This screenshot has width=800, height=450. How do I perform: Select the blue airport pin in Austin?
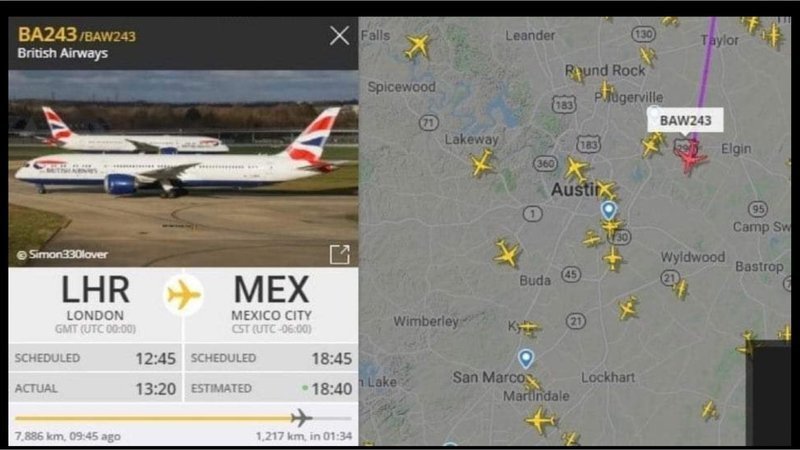[608, 210]
